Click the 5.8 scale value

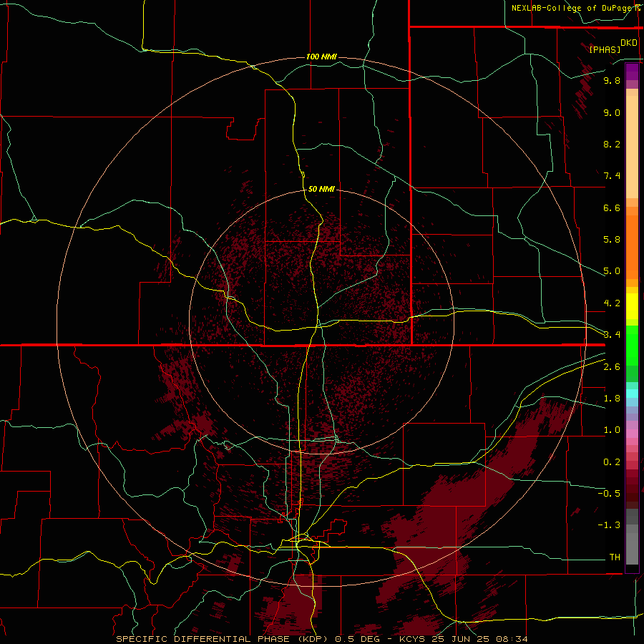click(612, 240)
